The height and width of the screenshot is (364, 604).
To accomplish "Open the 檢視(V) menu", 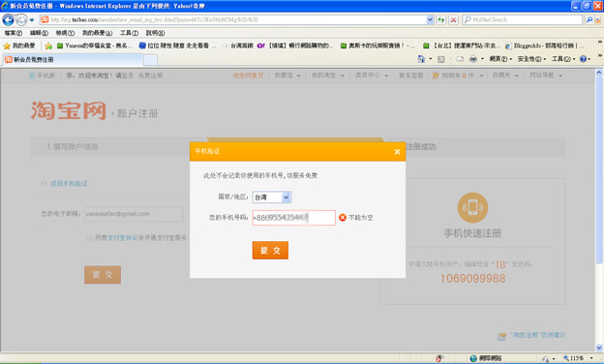I will tap(65, 33).
